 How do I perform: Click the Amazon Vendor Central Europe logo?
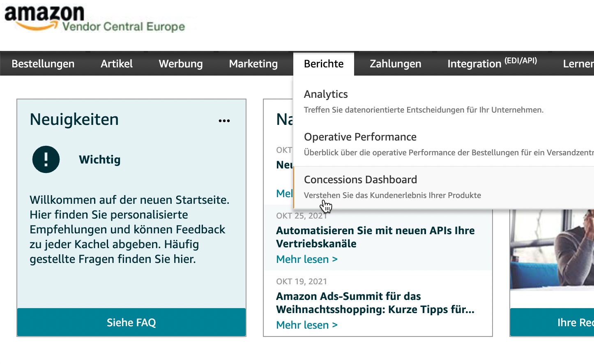tap(94, 19)
